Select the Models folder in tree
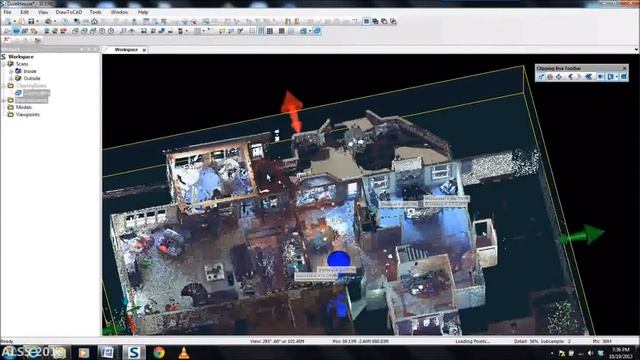Viewport: 640px width, 360px height. (x=24, y=107)
